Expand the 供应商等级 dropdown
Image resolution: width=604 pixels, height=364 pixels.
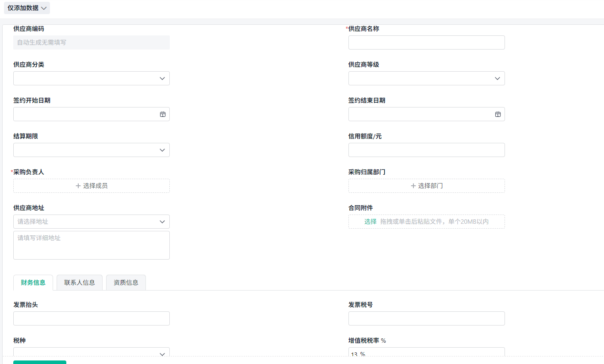pyautogui.click(x=426, y=78)
